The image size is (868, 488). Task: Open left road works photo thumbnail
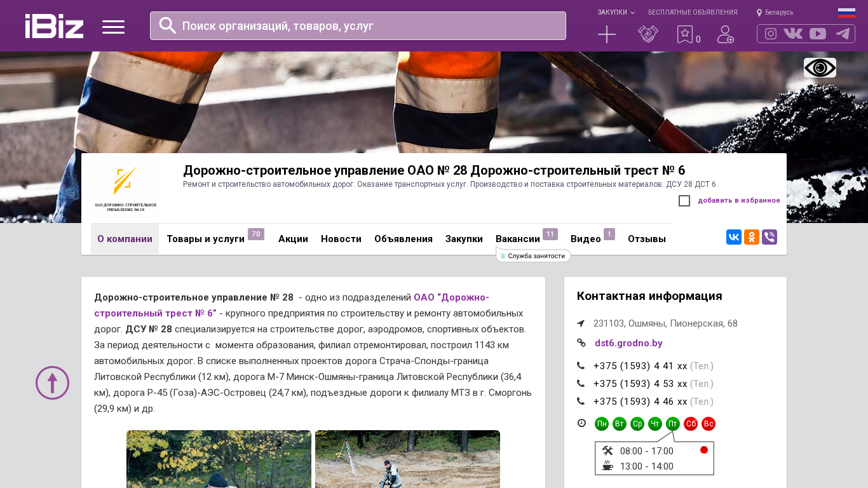[219, 459]
